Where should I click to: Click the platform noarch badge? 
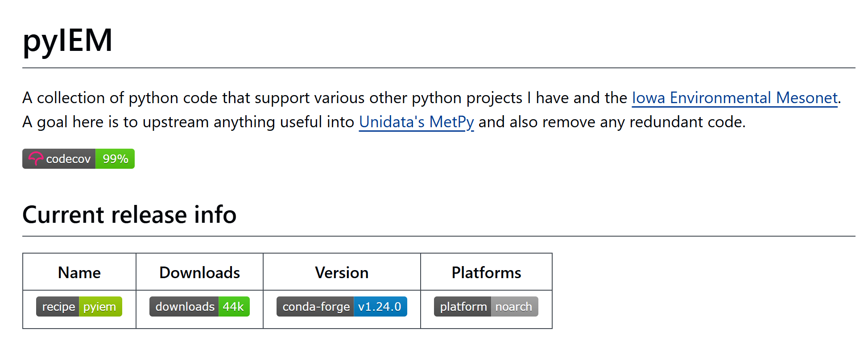[x=486, y=307]
